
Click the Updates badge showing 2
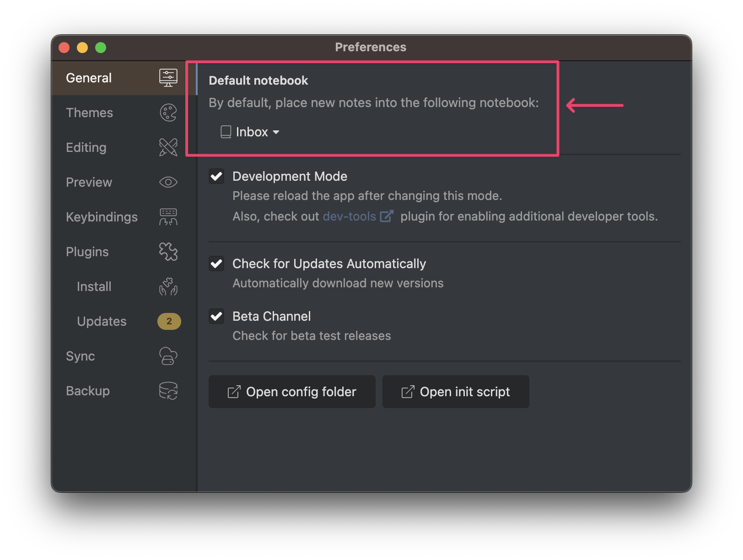click(x=169, y=321)
